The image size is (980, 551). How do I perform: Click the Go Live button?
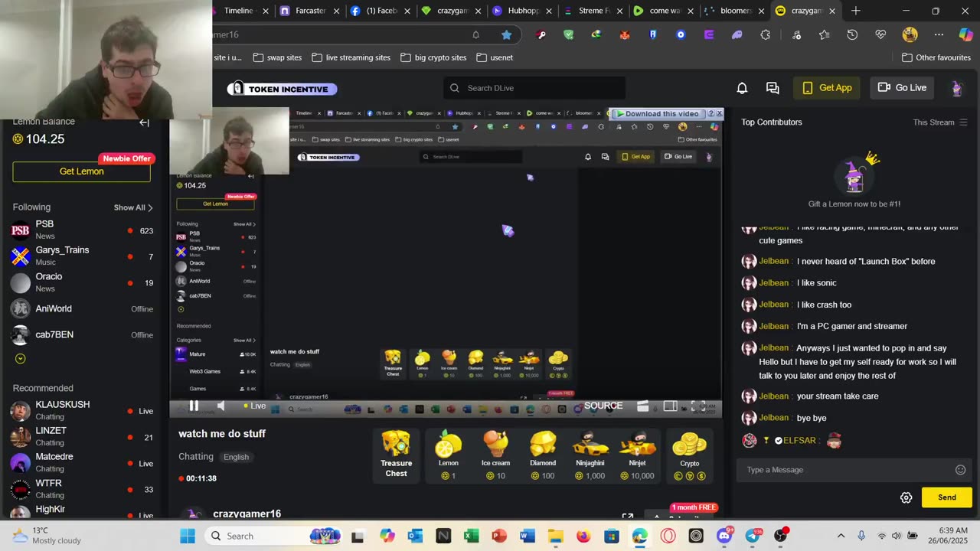(902, 88)
